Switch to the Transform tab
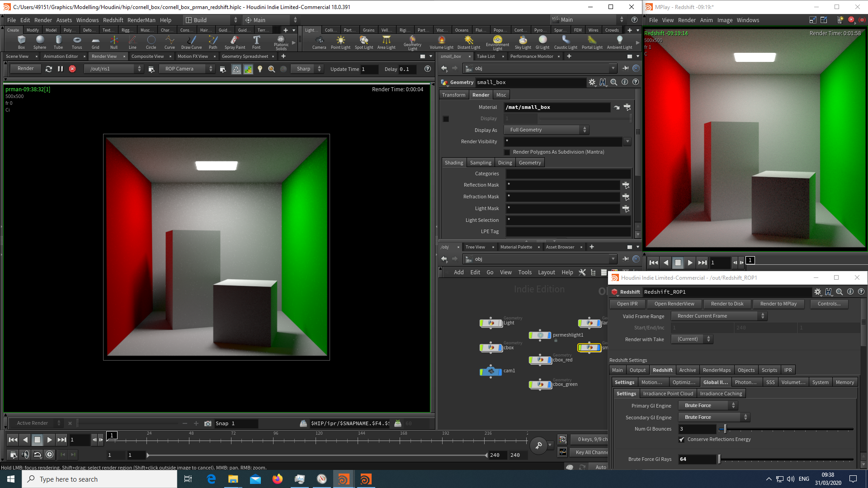The width and height of the screenshot is (868, 488). point(453,95)
